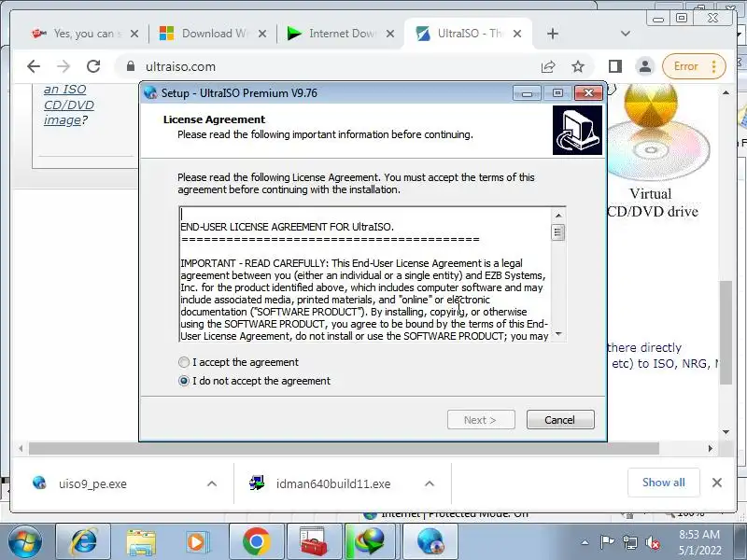Viewport: 747px width, 560px height.
Task: Open Internet Download Manager taskbar icon
Action: pyautogui.click(x=370, y=542)
